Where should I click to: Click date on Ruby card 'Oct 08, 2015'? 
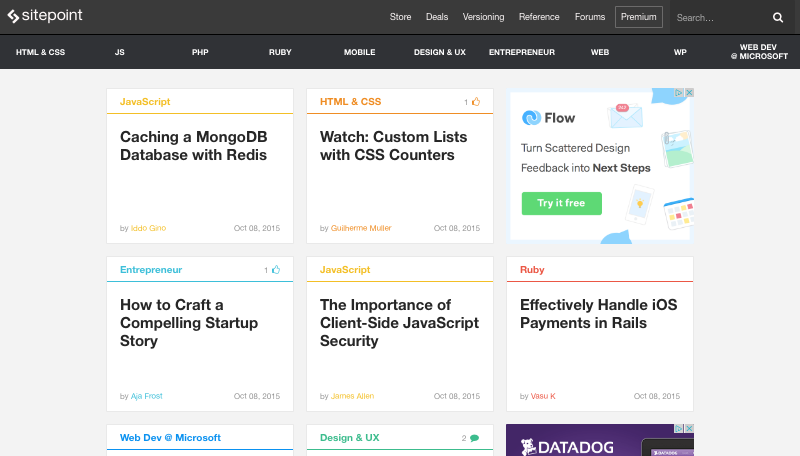coord(657,396)
